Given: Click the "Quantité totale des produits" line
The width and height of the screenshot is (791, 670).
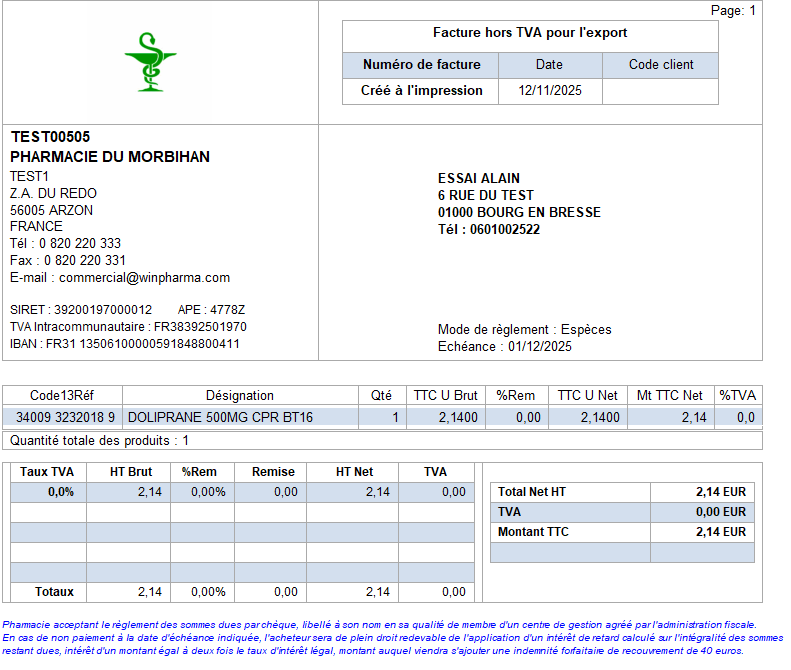Looking at the screenshot, I should pyautogui.click(x=99, y=440).
